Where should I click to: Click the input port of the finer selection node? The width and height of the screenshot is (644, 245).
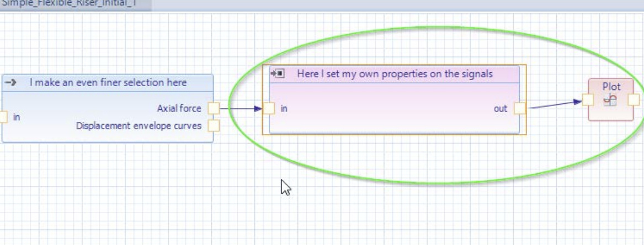[3, 116]
